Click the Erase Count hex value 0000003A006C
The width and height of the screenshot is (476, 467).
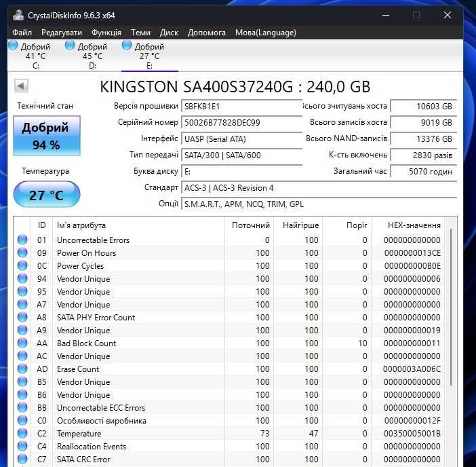(412, 369)
